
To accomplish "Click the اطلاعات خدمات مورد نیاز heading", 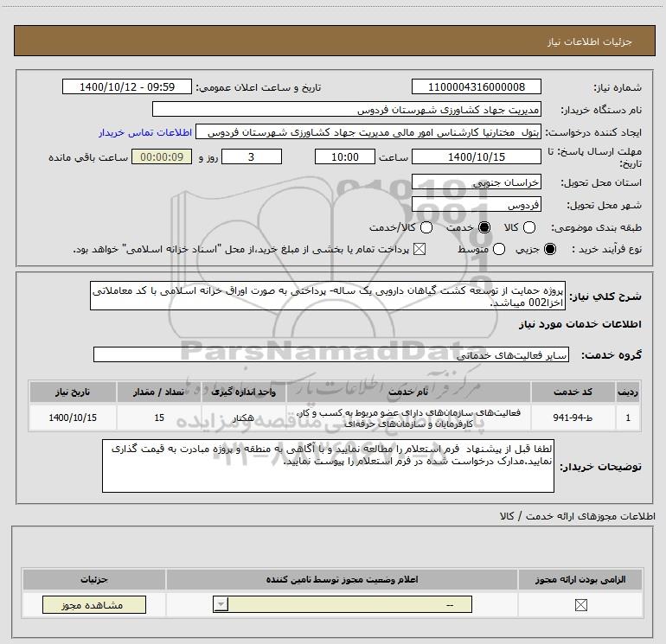I will [x=580, y=324].
